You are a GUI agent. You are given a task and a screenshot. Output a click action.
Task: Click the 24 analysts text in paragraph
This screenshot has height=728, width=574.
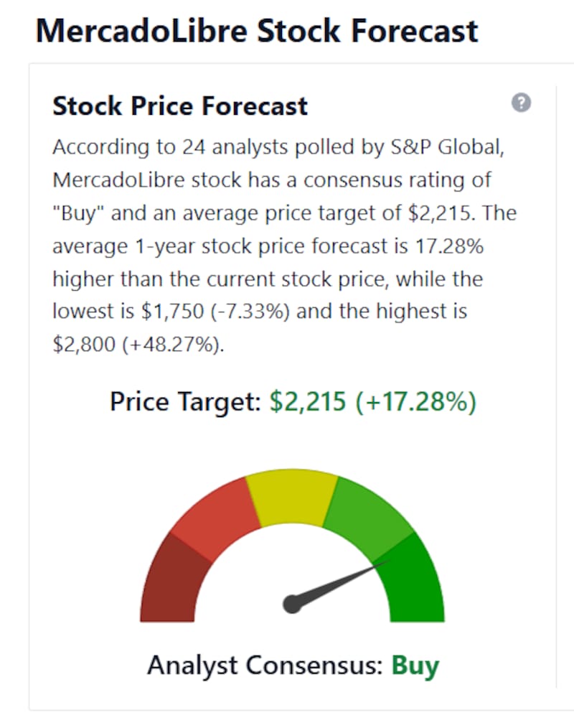click(x=235, y=147)
